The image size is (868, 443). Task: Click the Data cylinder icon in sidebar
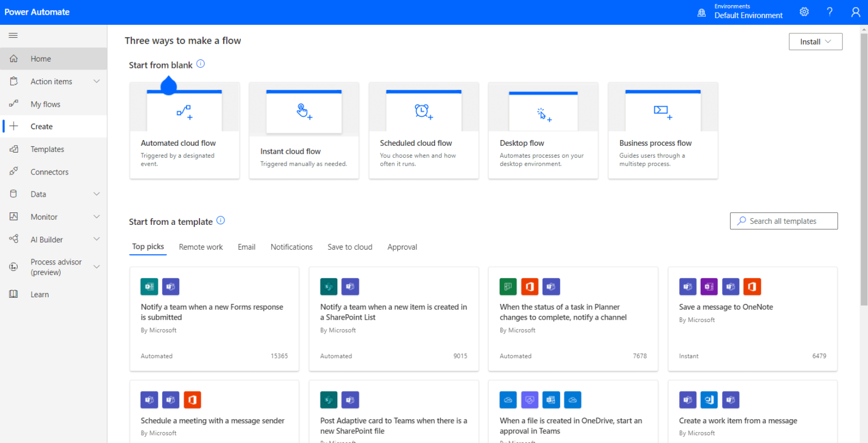pos(14,194)
